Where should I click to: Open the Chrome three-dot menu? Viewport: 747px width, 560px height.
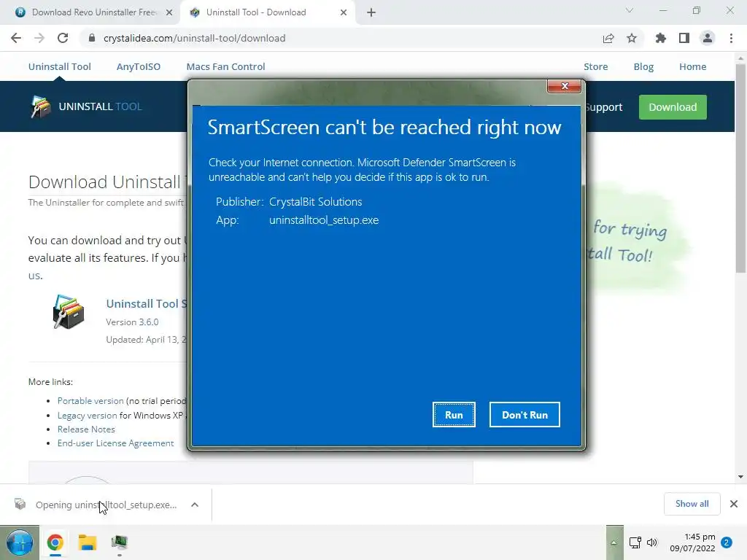(x=731, y=38)
